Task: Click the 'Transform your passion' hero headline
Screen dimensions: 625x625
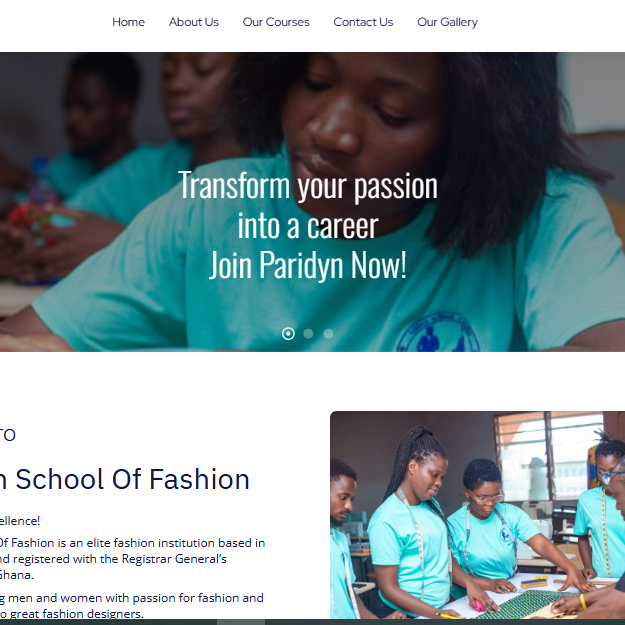Action: point(308,185)
